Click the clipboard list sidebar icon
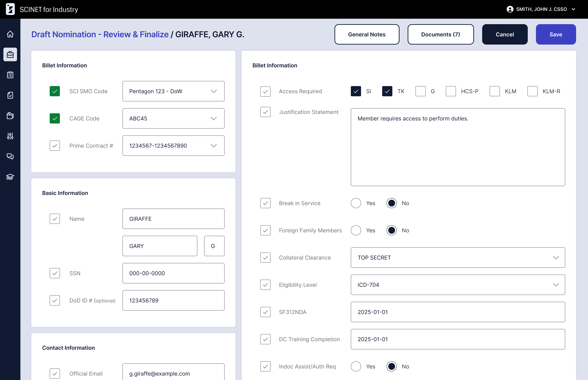This screenshot has width=588, height=380. (10, 75)
